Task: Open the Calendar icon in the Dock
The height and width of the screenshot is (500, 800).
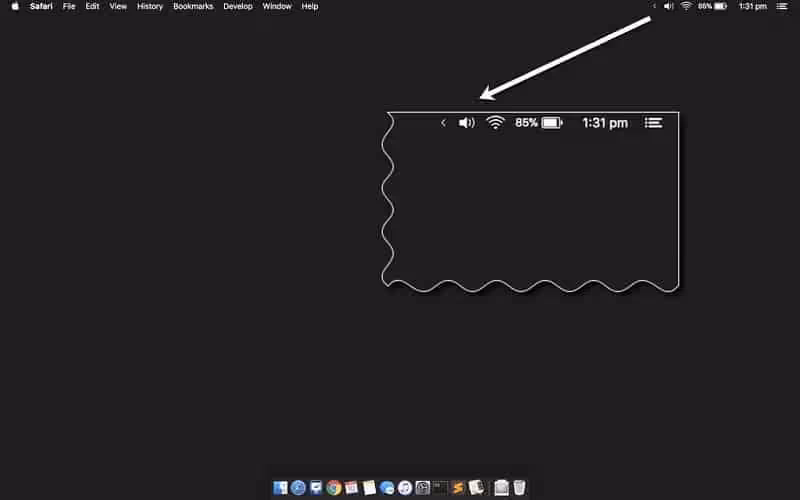Action: (x=351, y=488)
